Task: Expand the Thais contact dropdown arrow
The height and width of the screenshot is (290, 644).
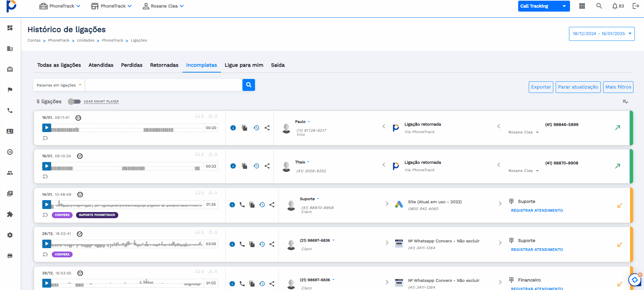Action: [308, 162]
